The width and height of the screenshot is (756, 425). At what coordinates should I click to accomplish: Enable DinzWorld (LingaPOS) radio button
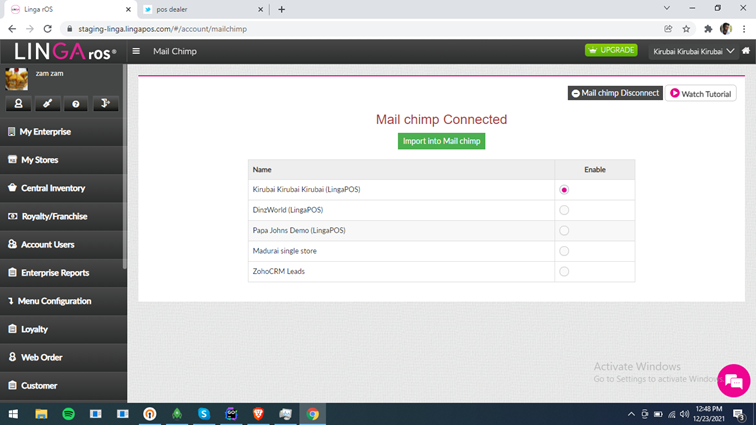click(x=564, y=210)
